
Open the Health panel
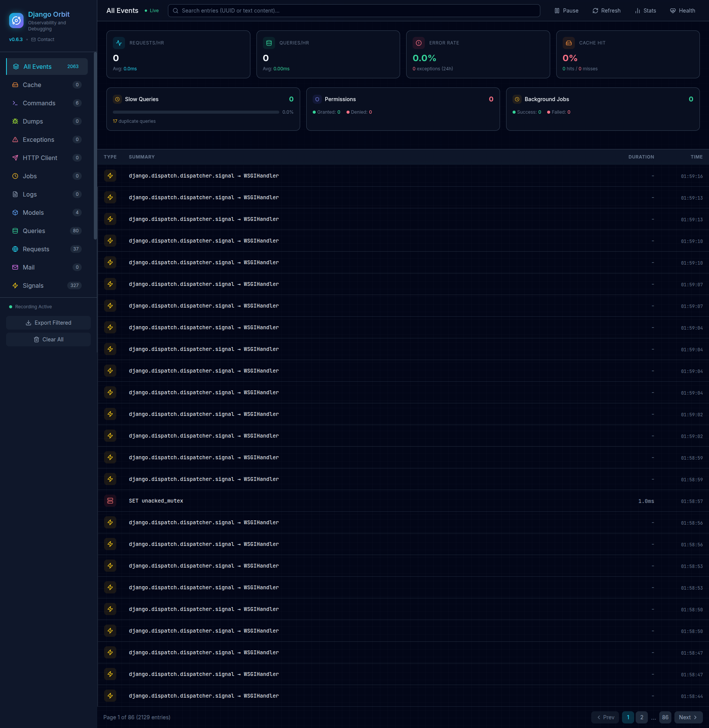click(x=682, y=11)
